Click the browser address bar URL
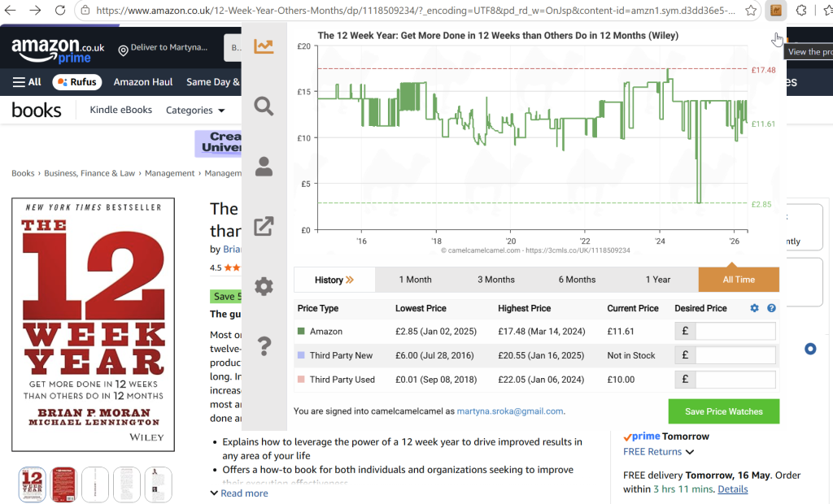 pos(416,10)
